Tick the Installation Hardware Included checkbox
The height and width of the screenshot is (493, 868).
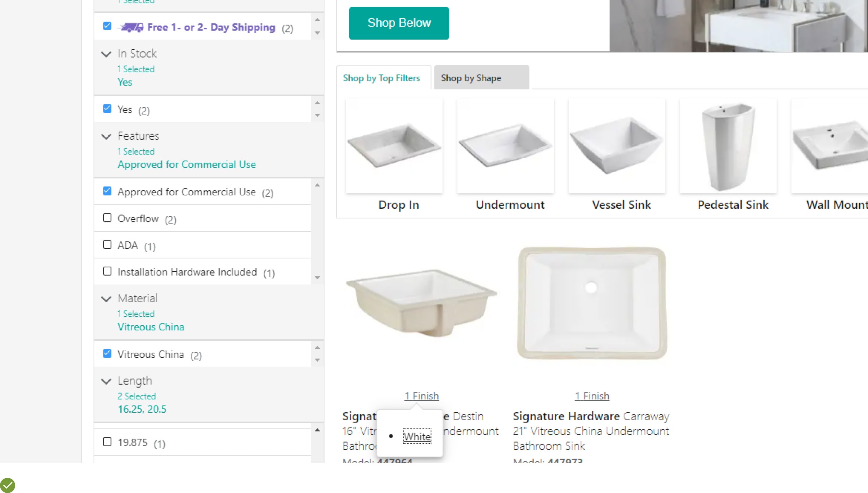tap(107, 271)
